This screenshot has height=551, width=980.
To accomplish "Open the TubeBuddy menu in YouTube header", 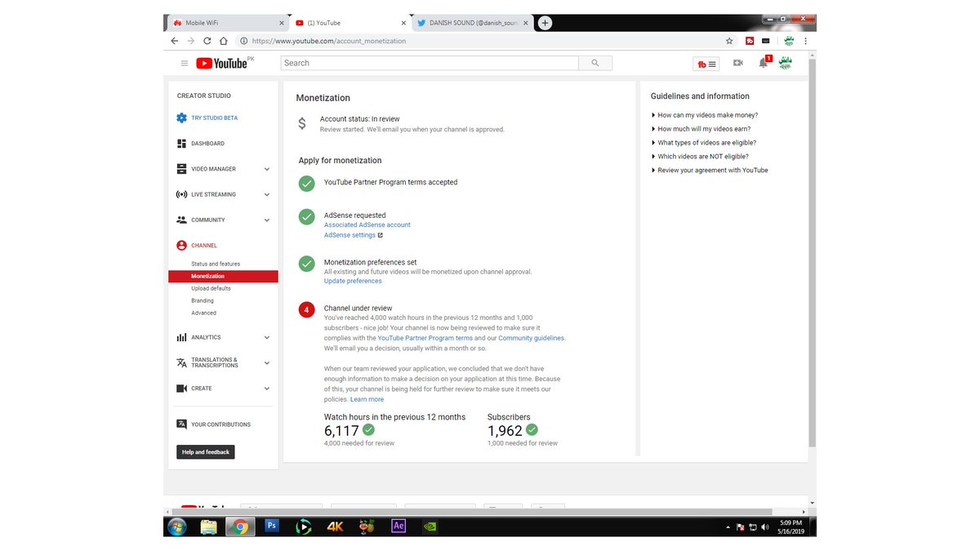I will [706, 64].
